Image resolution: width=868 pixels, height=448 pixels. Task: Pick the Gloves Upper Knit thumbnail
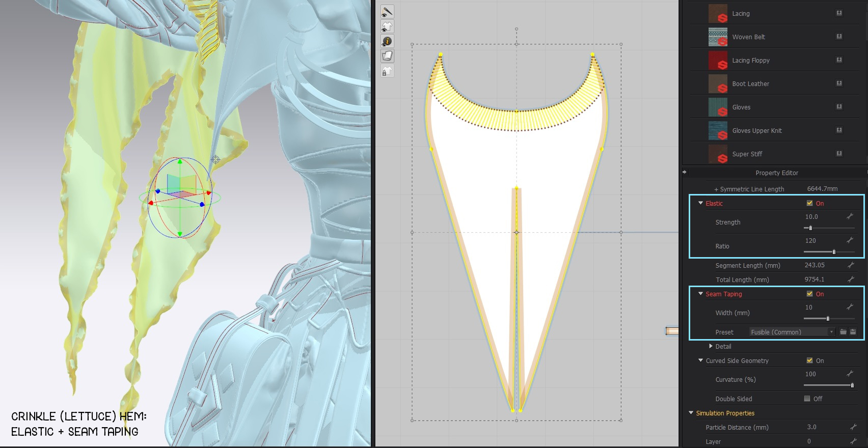tap(718, 131)
